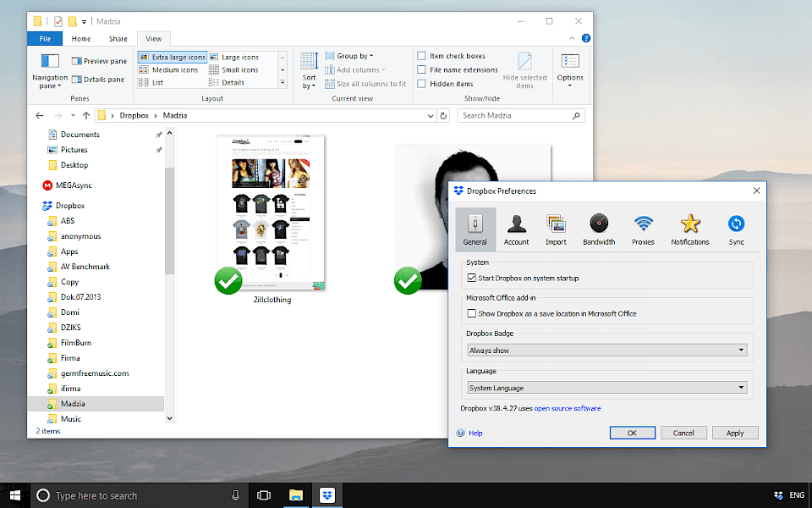The height and width of the screenshot is (508, 812).
Task: Select Large icons layout
Action: (x=234, y=57)
